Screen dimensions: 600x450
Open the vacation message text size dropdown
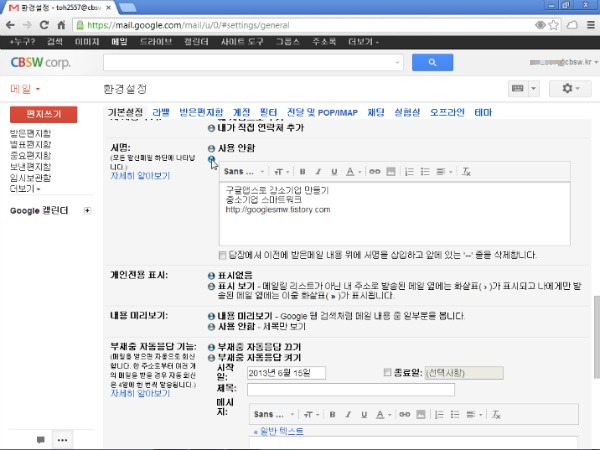pyautogui.click(x=311, y=414)
